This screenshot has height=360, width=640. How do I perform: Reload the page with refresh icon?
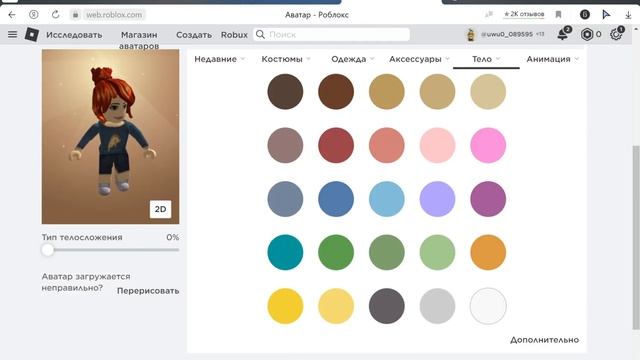click(x=56, y=15)
